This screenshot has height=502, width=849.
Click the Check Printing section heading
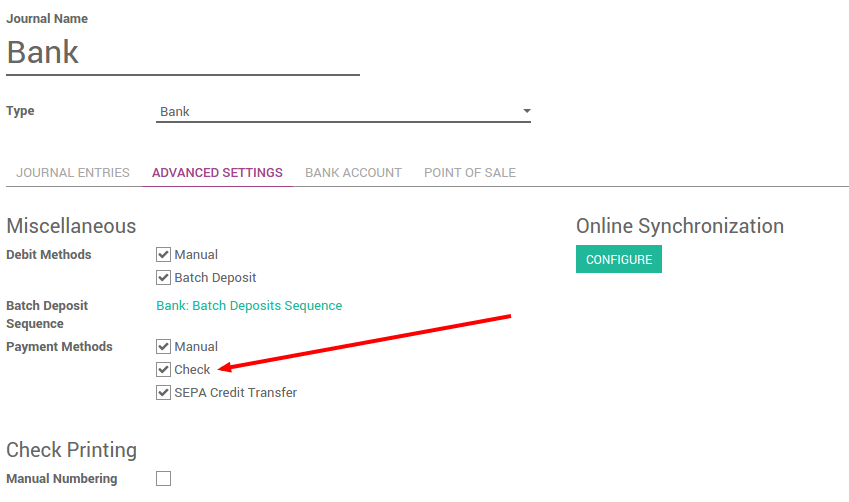pyautogui.click(x=71, y=450)
